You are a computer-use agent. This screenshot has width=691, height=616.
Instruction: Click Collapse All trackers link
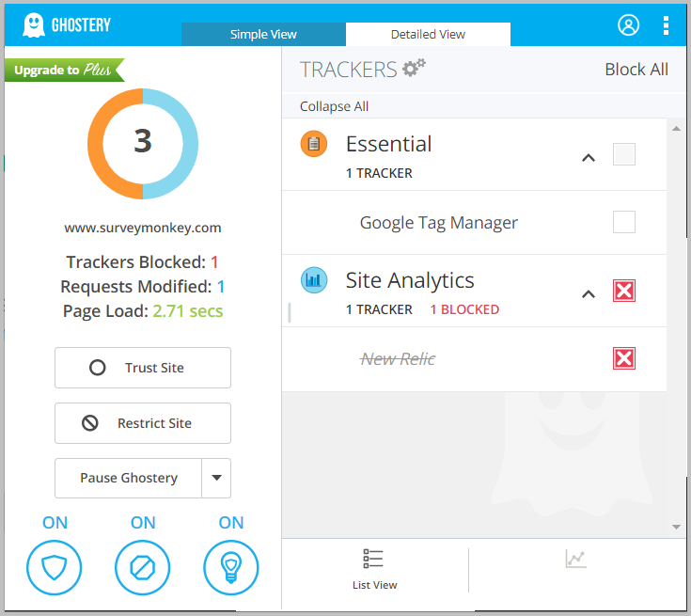click(334, 106)
